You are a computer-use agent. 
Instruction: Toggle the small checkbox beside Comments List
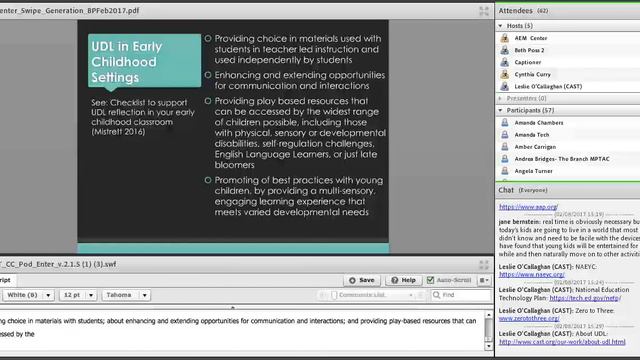tap(334, 295)
